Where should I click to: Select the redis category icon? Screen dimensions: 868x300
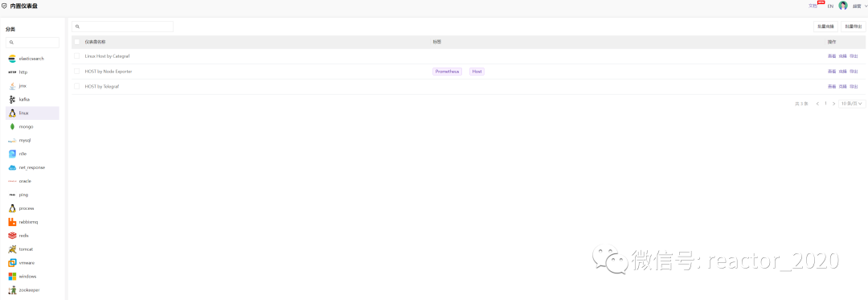[12, 236]
